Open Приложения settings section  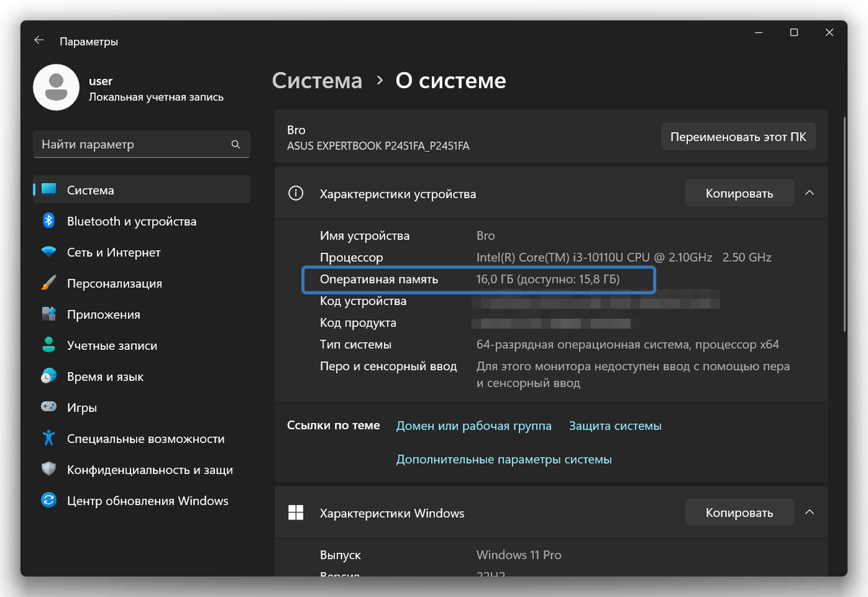[x=142, y=314]
